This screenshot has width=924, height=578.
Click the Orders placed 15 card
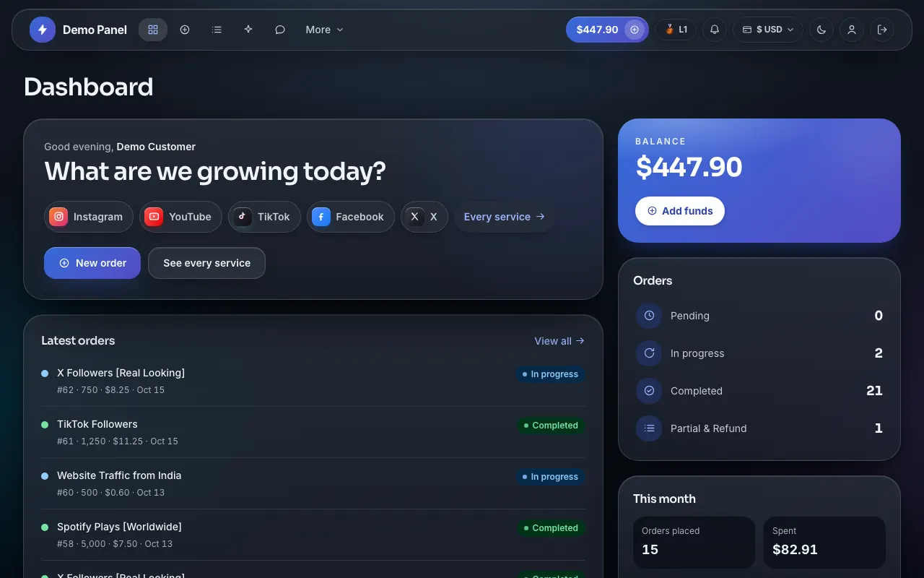pyautogui.click(x=694, y=542)
